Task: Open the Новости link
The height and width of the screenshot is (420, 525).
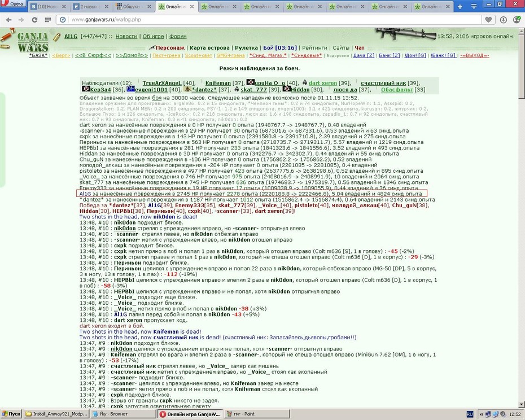Action: (126, 36)
